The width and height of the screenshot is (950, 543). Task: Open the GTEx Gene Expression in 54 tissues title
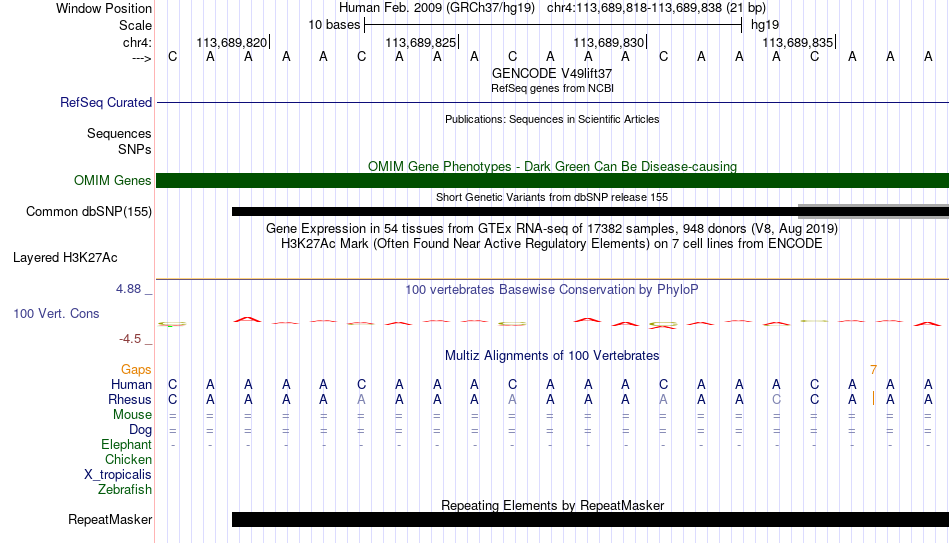click(x=552, y=228)
